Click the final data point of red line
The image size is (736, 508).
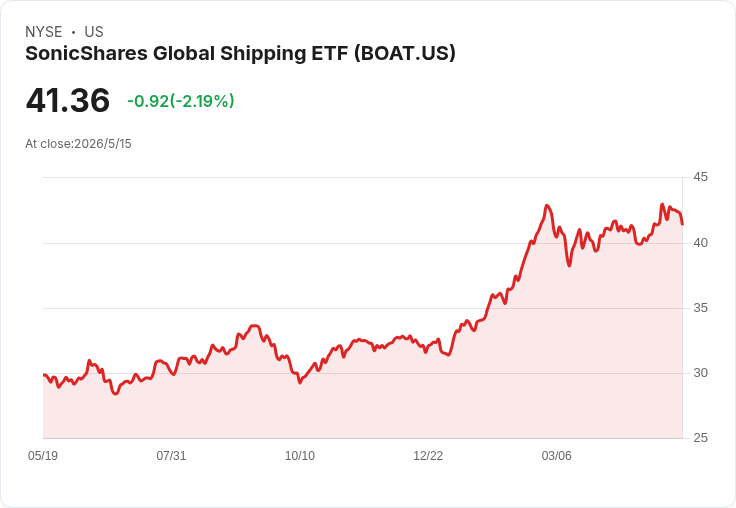682,224
